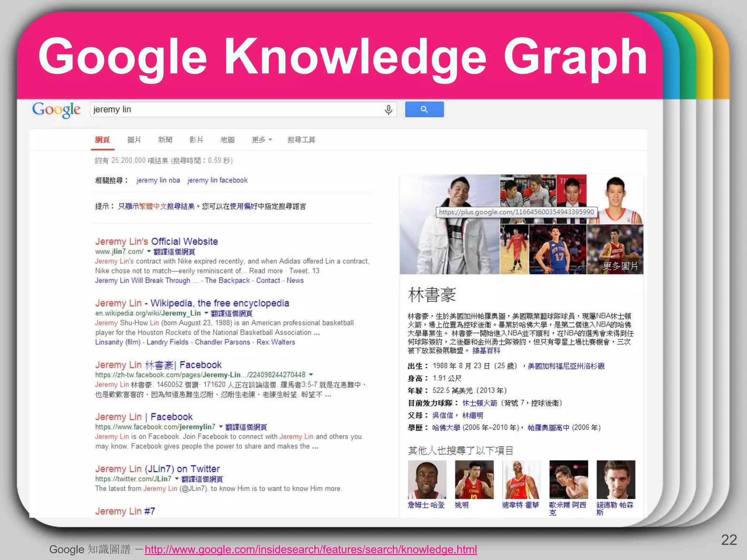Click 帕羅奧圖高中 high school link

click(549, 427)
